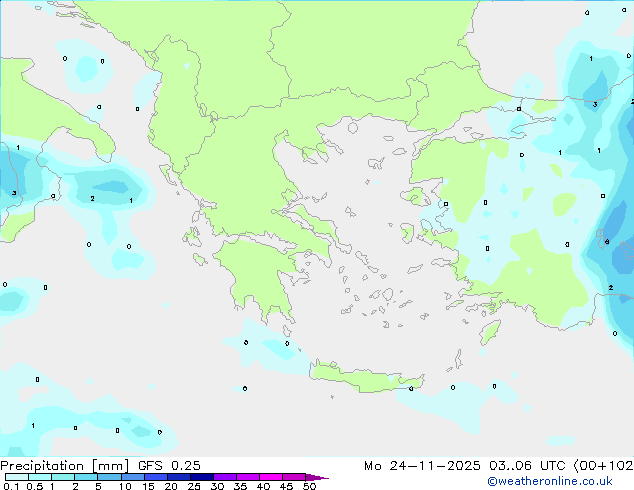Click the 'Mo 24-11-2025' date text

422,466
